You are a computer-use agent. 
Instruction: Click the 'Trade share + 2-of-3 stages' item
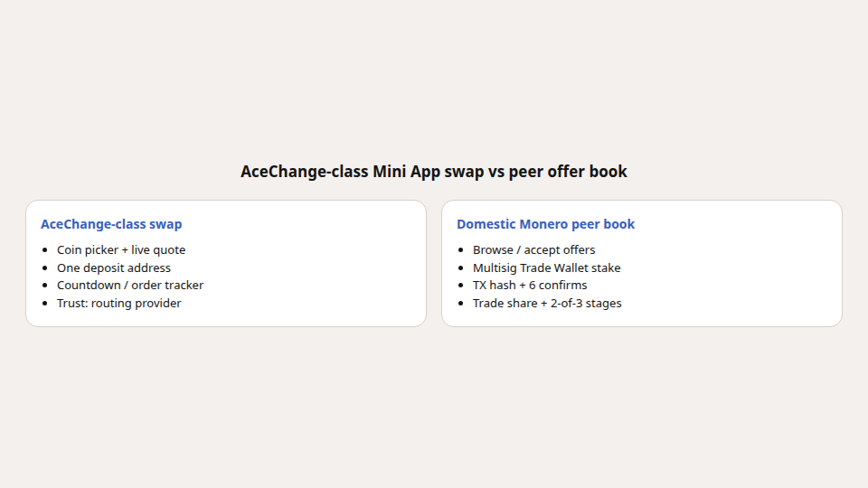pos(547,304)
